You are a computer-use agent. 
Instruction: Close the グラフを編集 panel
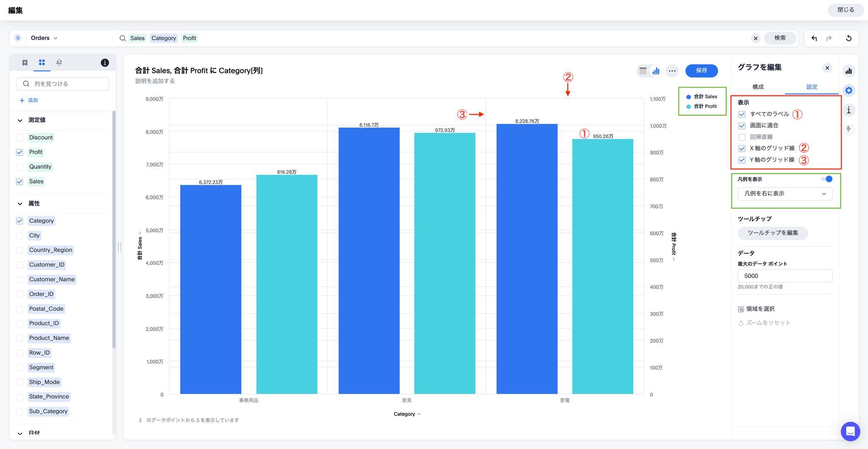827,68
